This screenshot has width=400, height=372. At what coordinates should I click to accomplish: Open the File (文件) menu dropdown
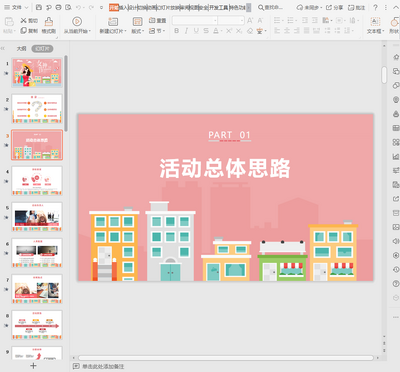pos(17,7)
